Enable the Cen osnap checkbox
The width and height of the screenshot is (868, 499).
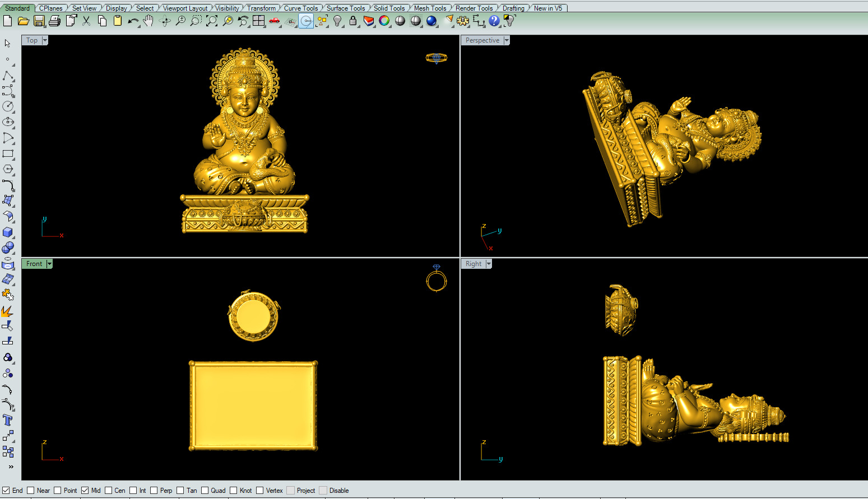tap(109, 491)
